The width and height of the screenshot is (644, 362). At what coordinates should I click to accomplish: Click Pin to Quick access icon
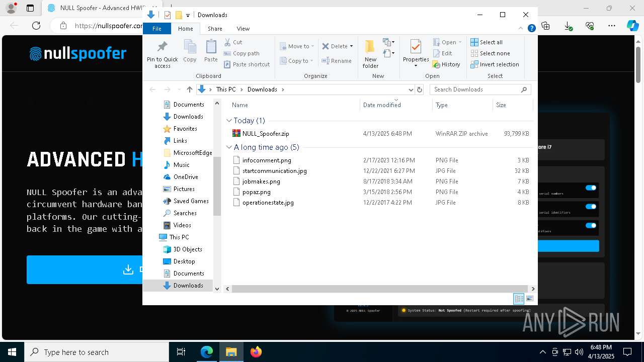[x=162, y=54]
